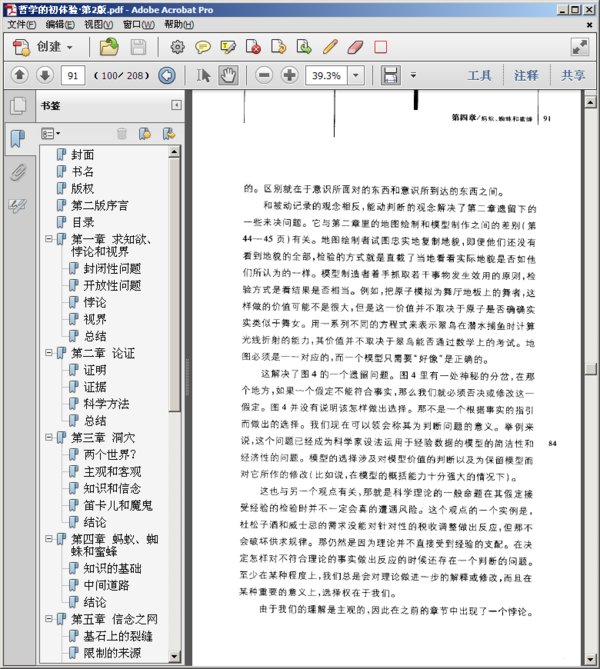Screen dimensions: 600x669
Task: Open the Create dropdown arrow
Action: [70, 47]
